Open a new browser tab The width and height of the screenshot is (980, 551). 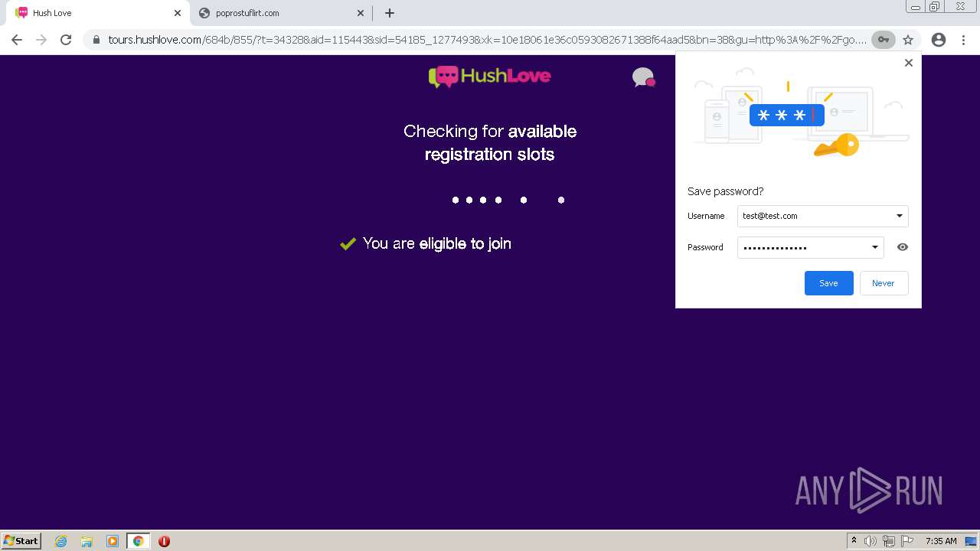point(390,13)
